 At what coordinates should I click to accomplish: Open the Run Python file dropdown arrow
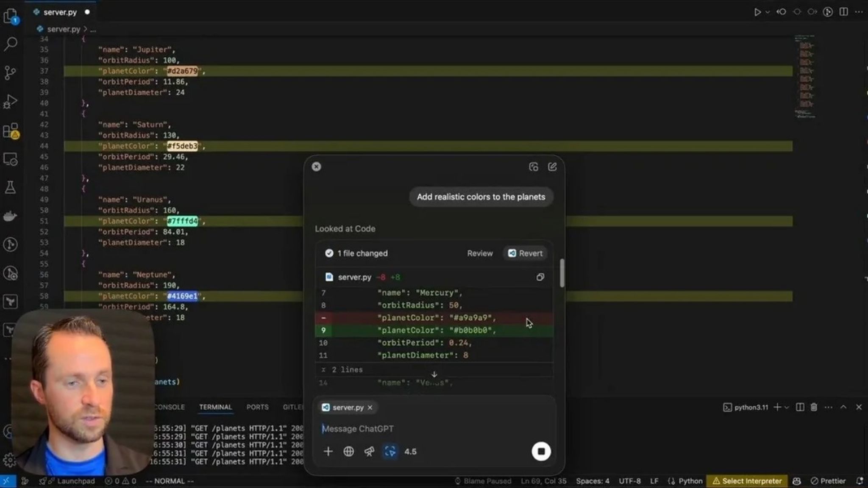tap(768, 12)
